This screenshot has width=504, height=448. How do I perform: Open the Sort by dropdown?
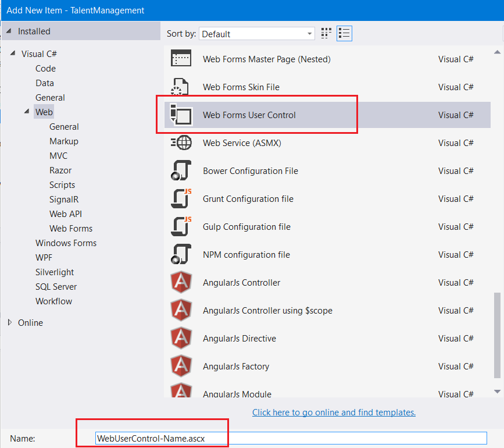(x=256, y=34)
